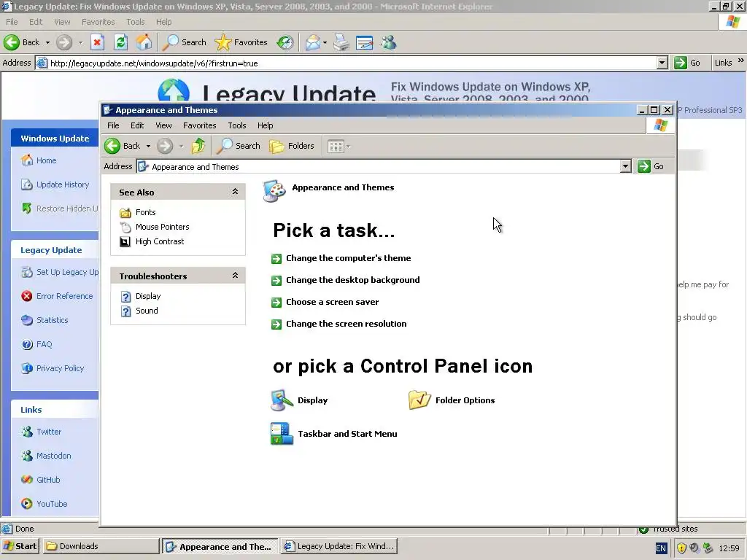
Task: Open the Taskbar and Start Menu icon
Action: [333, 434]
